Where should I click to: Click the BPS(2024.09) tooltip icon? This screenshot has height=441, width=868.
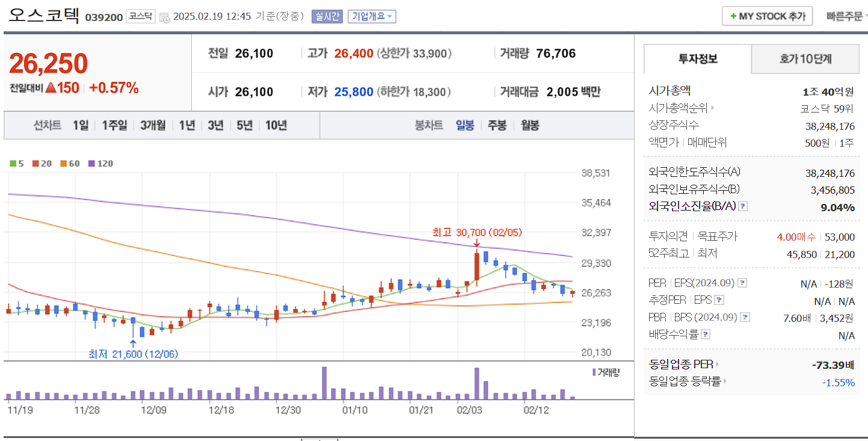745,317
